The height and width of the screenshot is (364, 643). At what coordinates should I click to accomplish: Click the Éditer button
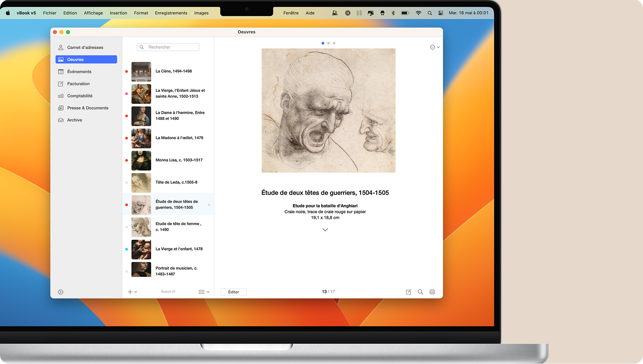234,292
